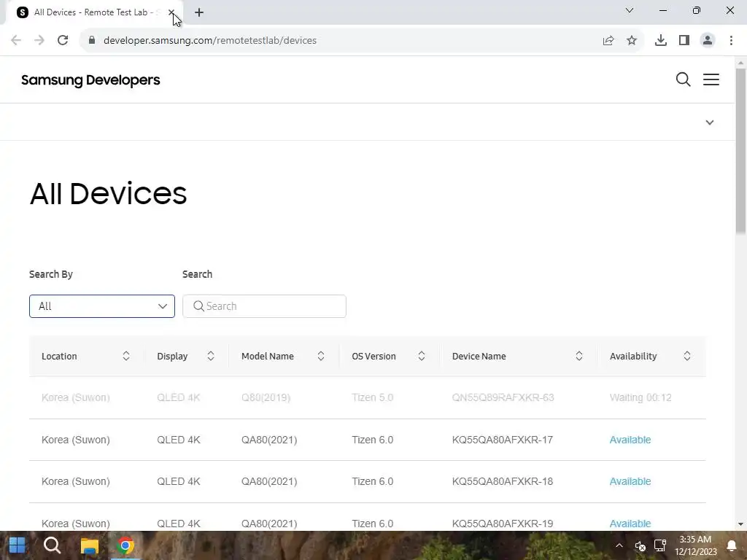Click Available link for KQ55QA80AFXKR-17
Image resolution: width=747 pixels, height=560 pixels.
coord(630,440)
